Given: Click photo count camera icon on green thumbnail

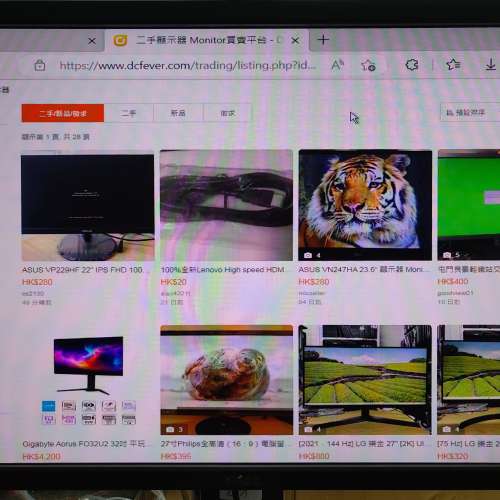Looking at the screenshot, I should click(447, 255).
